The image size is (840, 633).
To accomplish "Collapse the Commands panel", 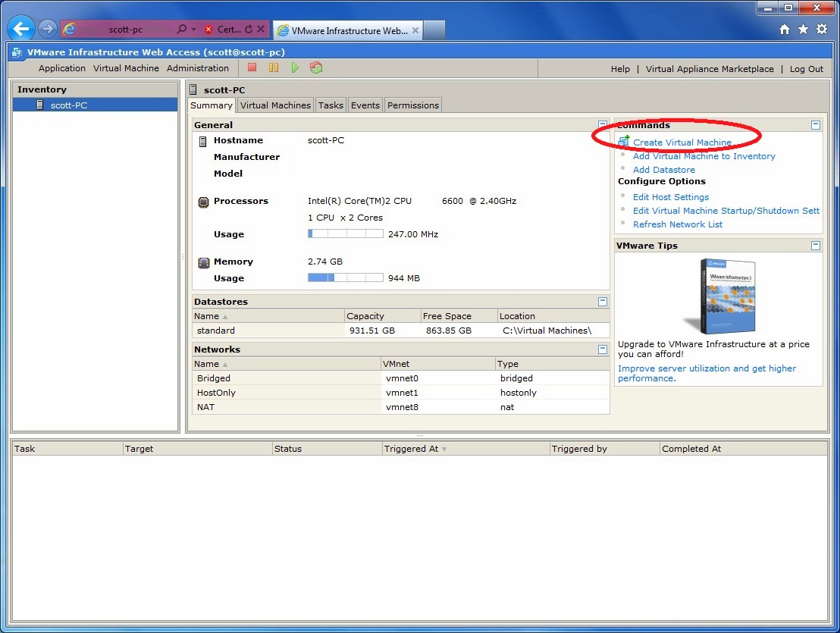I will 815,125.
